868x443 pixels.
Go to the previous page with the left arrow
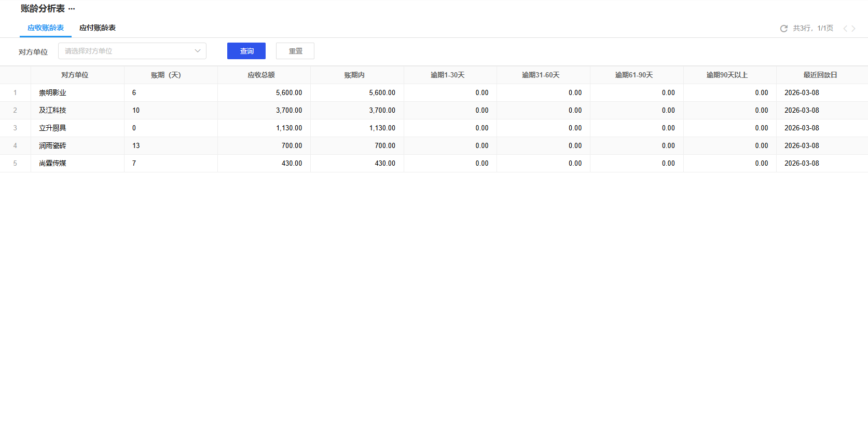coord(845,29)
